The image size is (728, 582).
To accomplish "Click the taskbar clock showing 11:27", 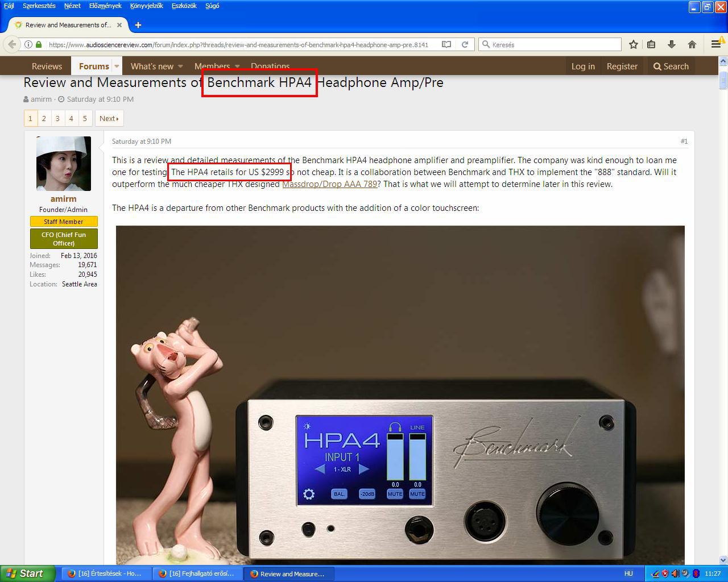I will 713,573.
